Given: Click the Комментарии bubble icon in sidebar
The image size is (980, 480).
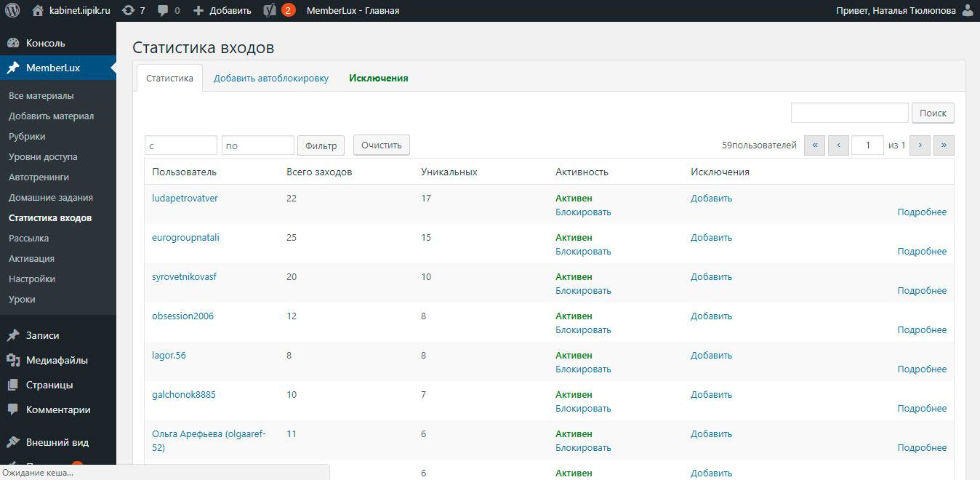Looking at the screenshot, I should [13, 409].
